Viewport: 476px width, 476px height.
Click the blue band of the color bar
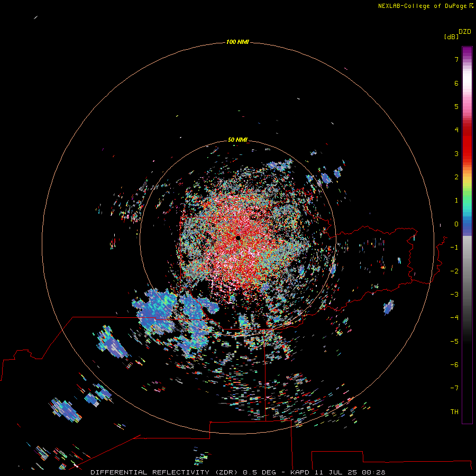pyautogui.click(x=467, y=225)
